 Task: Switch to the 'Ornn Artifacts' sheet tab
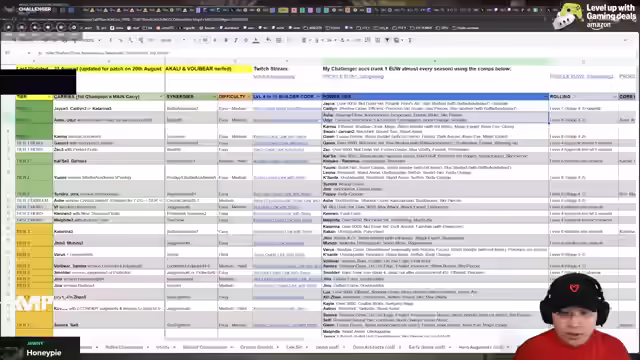[373, 347]
